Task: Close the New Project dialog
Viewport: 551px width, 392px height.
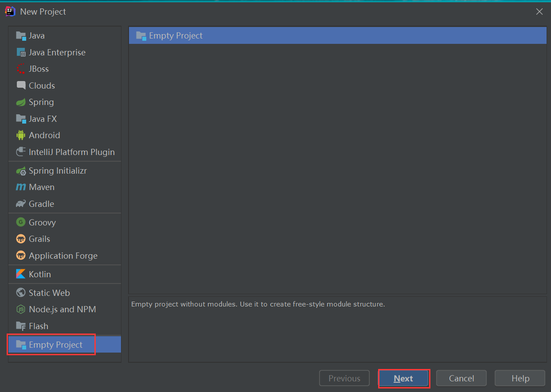Action: (x=539, y=12)
